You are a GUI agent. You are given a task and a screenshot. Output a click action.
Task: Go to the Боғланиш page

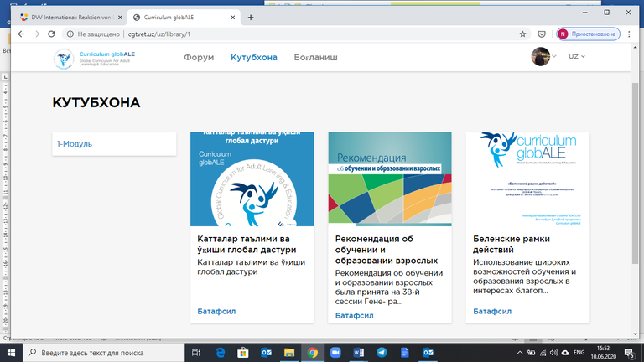pos(316,57)
